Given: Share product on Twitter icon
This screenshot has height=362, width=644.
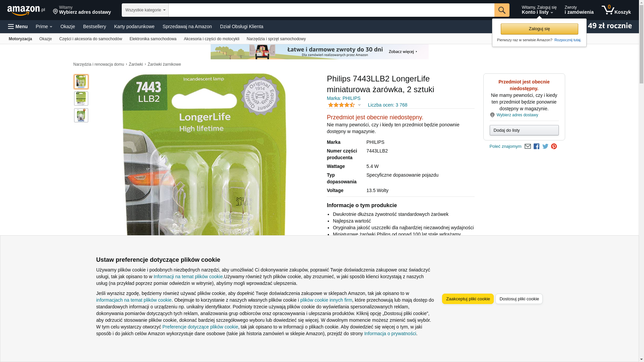Looking at the screenshot, I should click(x=545, y=146).
